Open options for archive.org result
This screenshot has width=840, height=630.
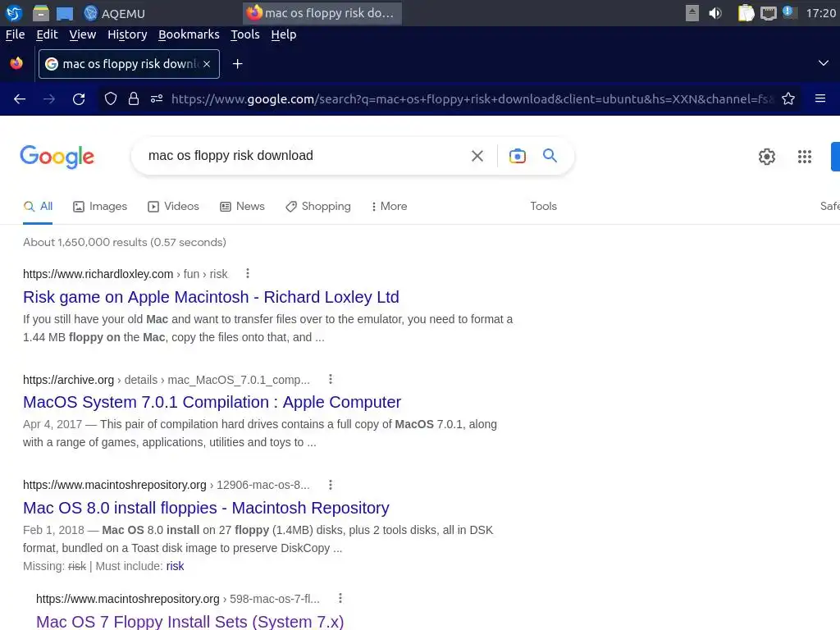(331, 379)
